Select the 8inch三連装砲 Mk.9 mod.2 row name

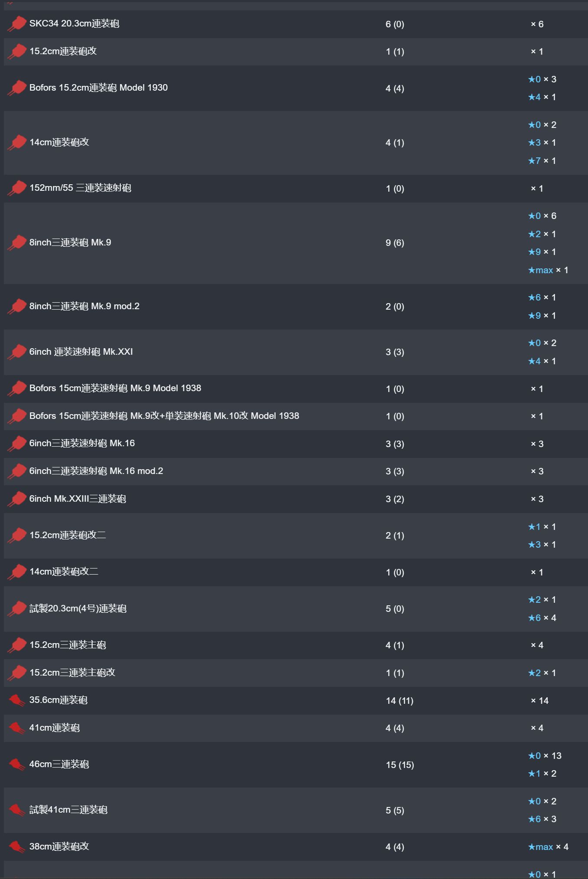84,306
